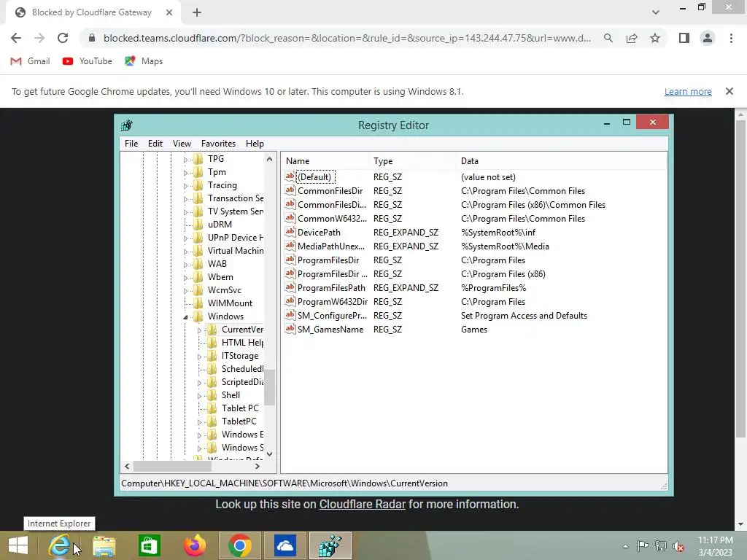Select the UPnP Device key
Screen dimensions: 747x560
(236, 238)
